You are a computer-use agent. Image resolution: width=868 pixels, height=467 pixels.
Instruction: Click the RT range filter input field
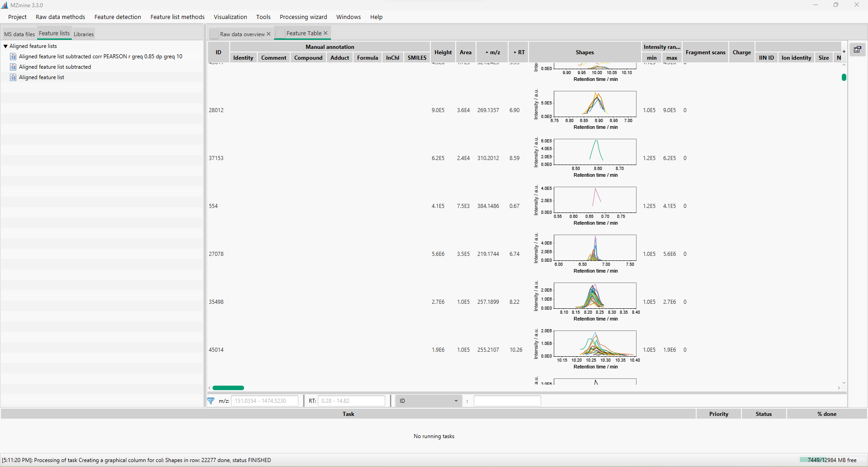[352, 401]
